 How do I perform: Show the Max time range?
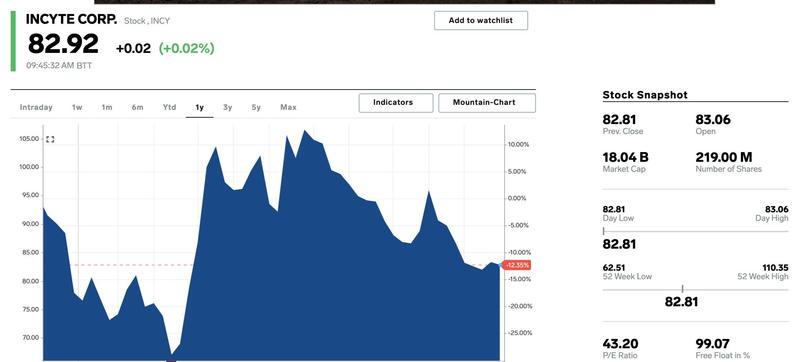(288, 107)
